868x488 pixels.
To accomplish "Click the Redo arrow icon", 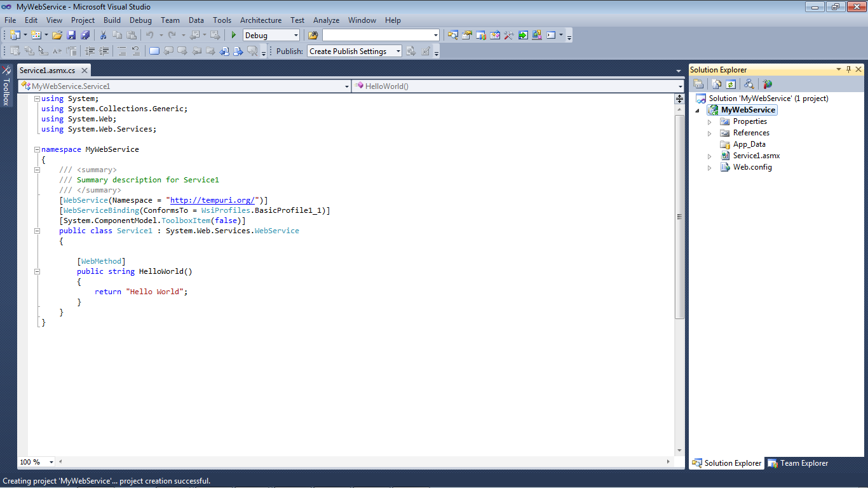I will (x=172, y=35).
